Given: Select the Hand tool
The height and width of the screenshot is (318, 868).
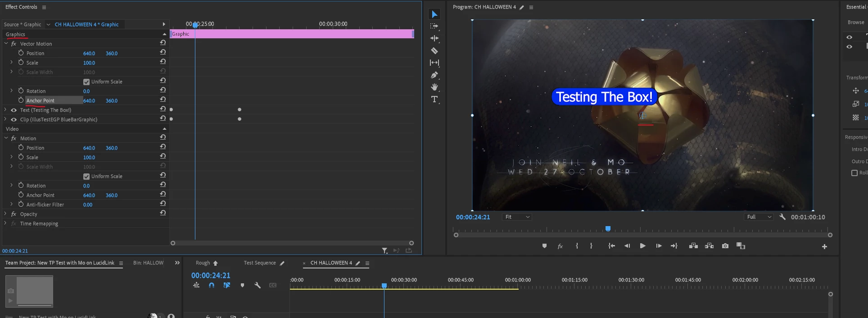Looking at the screenshot, I should click(434, 87).
